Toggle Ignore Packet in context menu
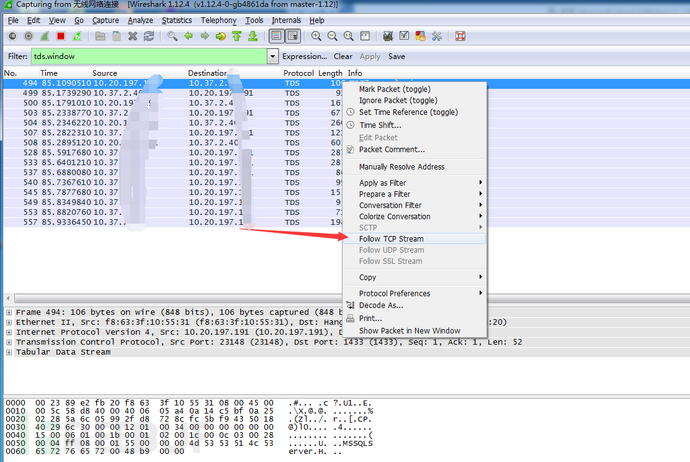 415,100
